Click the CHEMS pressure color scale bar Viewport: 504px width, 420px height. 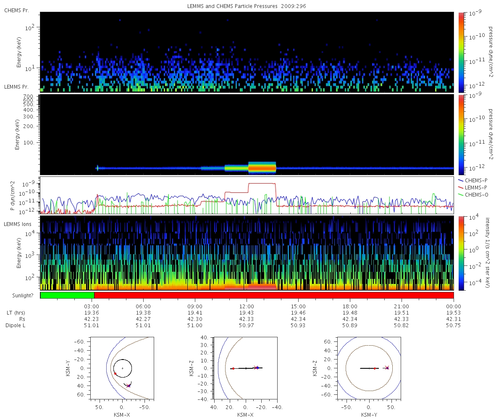click(461, 52)
